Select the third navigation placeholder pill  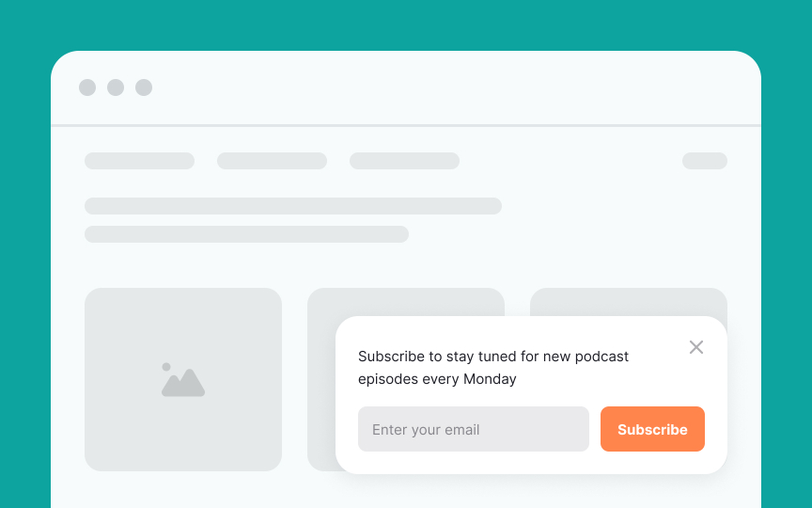pyautogui.click(x=404, y=161)
